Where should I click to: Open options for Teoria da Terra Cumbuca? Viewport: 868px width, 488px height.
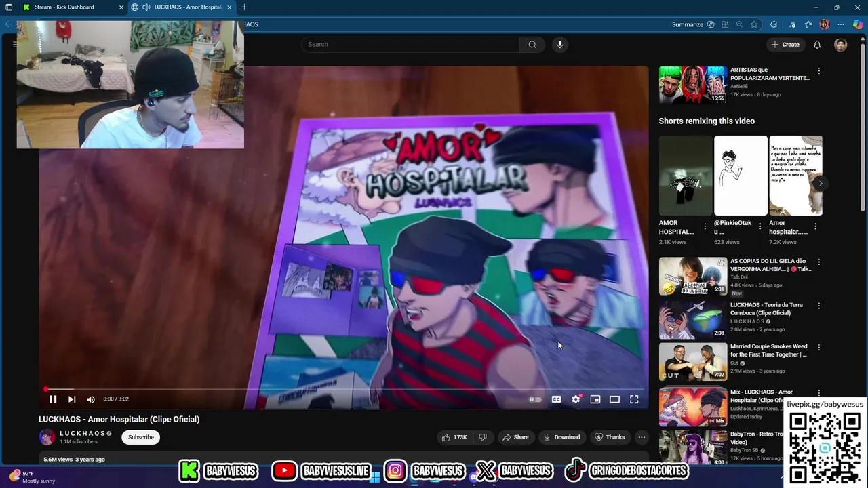pos(819,305)
